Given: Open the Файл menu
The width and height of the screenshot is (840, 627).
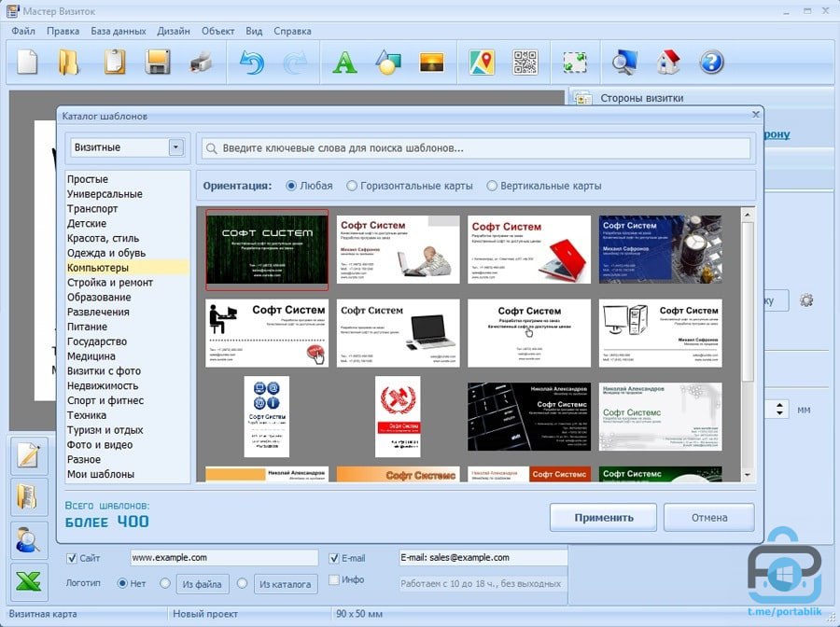Looking at the screenshot, I should 23,31.
